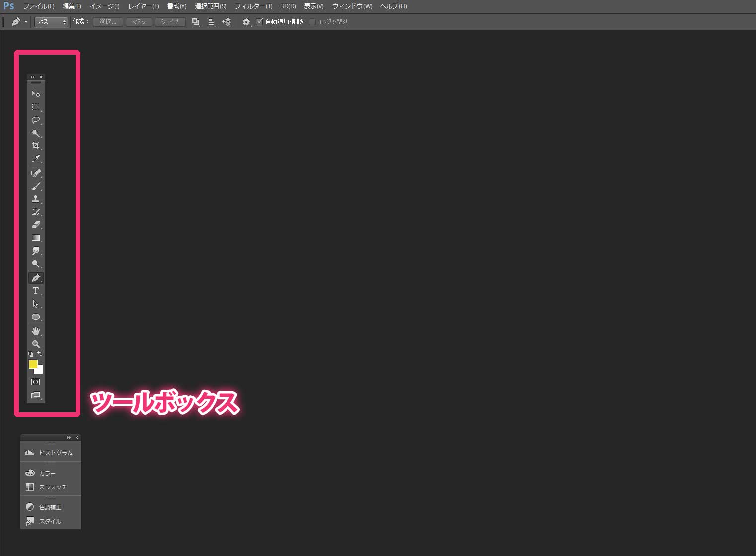Open the イメージ(I) menu
Screen dimensions: 756x556
tap(104, 6)
